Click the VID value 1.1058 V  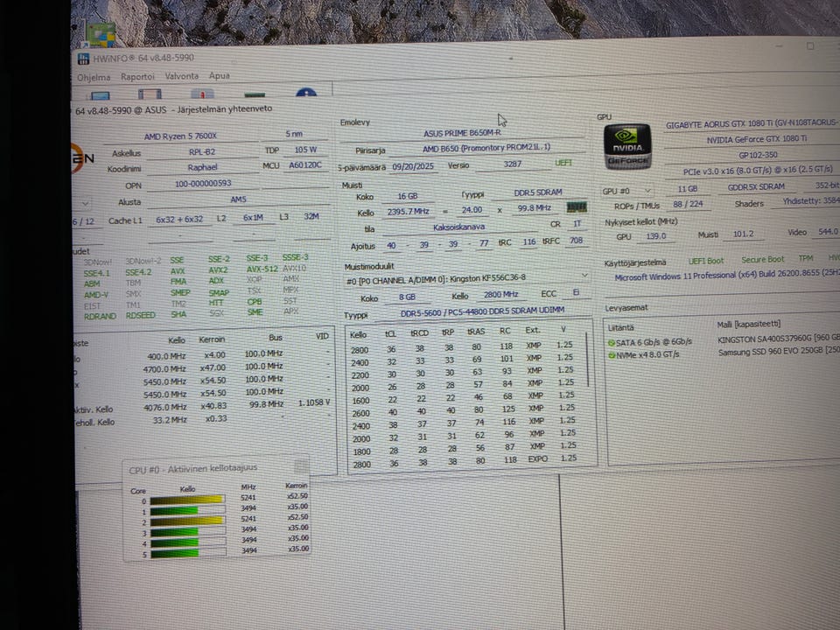point(314,402)
